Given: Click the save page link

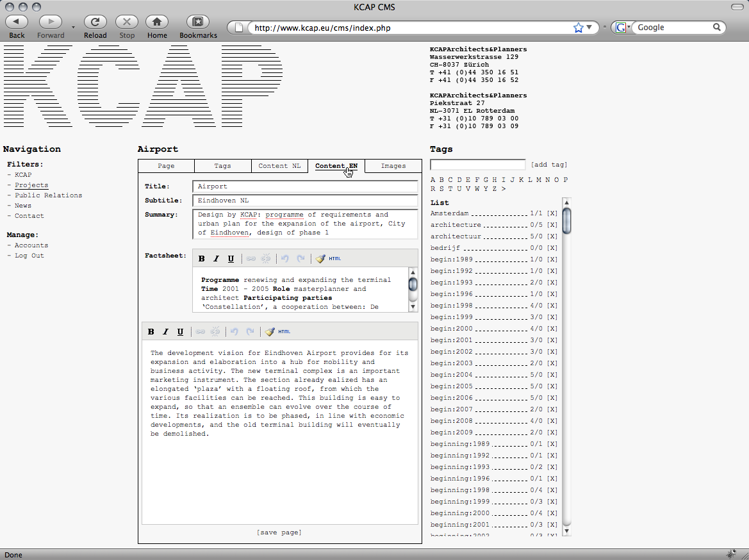Looking at the screenshot, I should click(x=279, y=532).
